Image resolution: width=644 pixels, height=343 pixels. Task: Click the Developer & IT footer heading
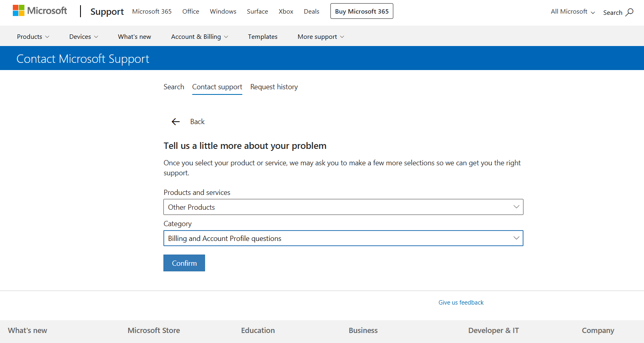[493, 331]
